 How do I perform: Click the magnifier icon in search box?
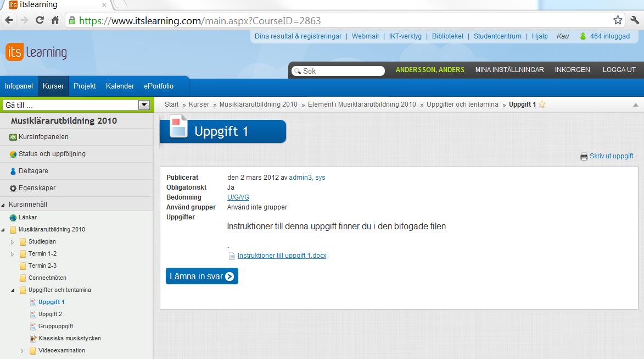coord(298,71)
